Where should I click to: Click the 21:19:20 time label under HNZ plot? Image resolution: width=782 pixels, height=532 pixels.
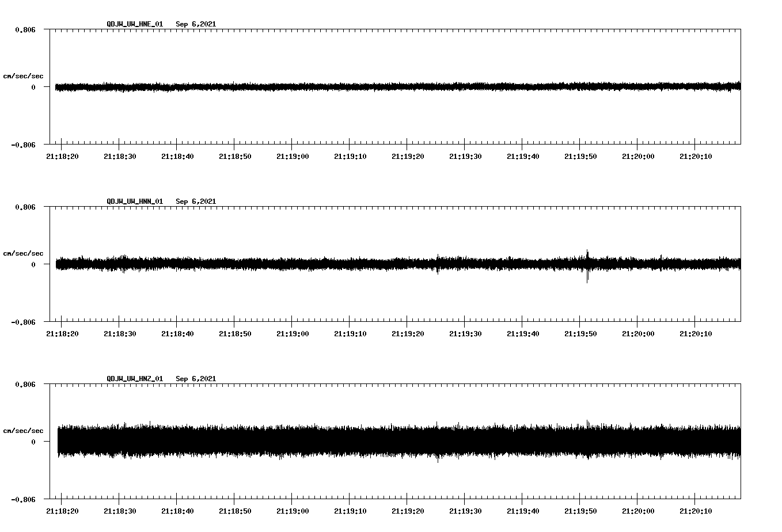408,511
